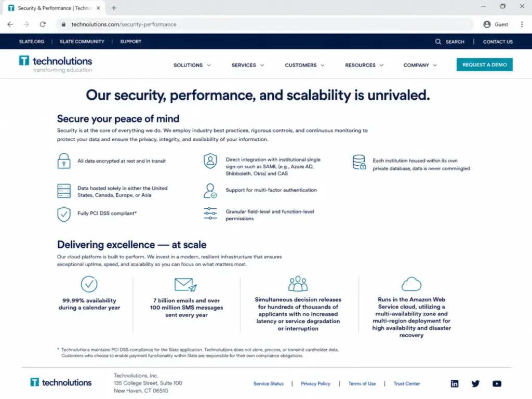Select the Security & Performance browser tab
The image size is (532, 399).
click(x=54, y=8)
